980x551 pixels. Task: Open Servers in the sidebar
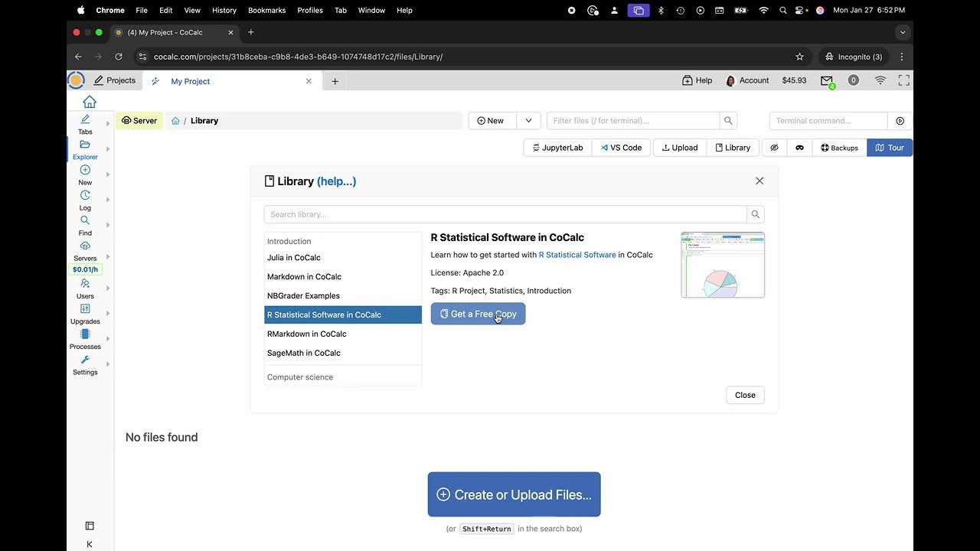tap(85, 250)
